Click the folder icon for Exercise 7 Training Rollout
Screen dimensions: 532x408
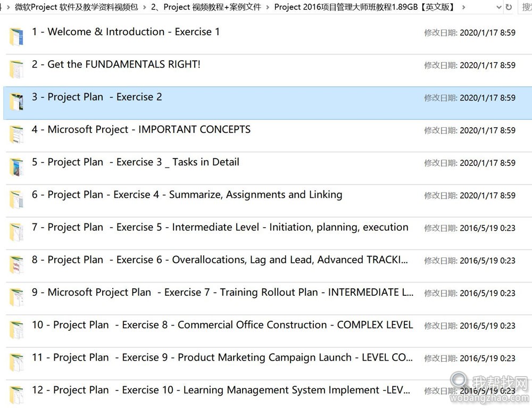pos(16,297)
